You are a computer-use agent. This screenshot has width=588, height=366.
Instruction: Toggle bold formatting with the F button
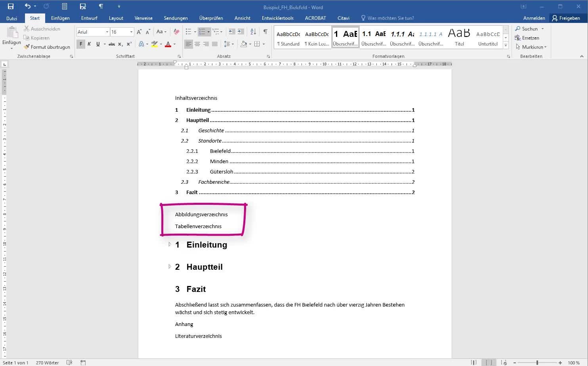81,44
